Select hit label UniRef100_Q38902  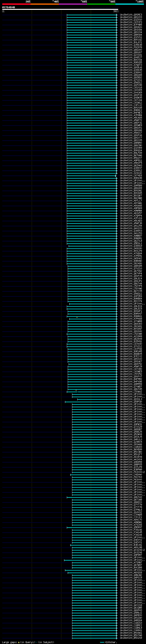(x=131, y=72)
